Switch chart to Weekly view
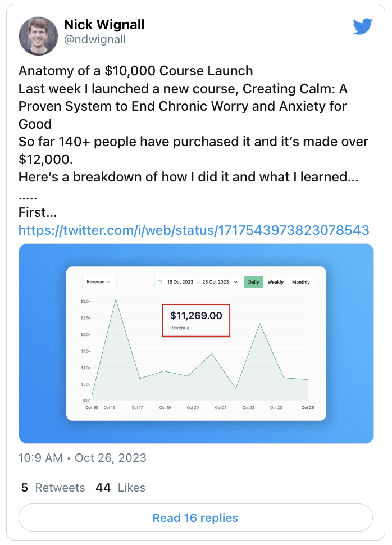Viewport: 392px width, 545px height. [x=276, y=282]
